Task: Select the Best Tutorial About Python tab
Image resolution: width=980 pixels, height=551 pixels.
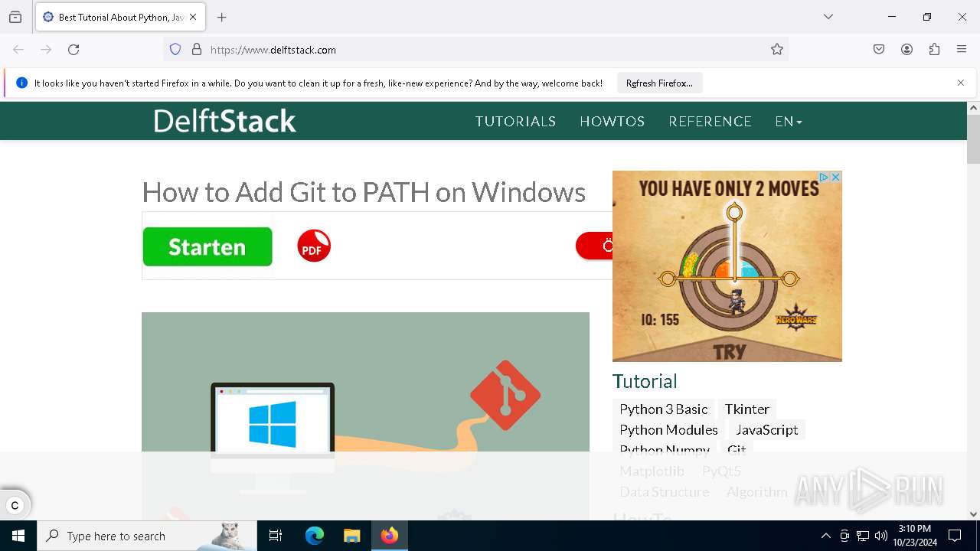Action: tap(120, 17)
